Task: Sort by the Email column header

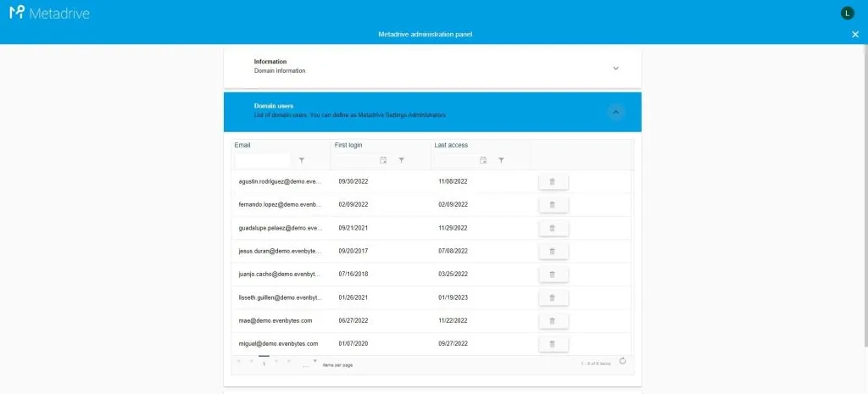Action: (x=242, y=145)
